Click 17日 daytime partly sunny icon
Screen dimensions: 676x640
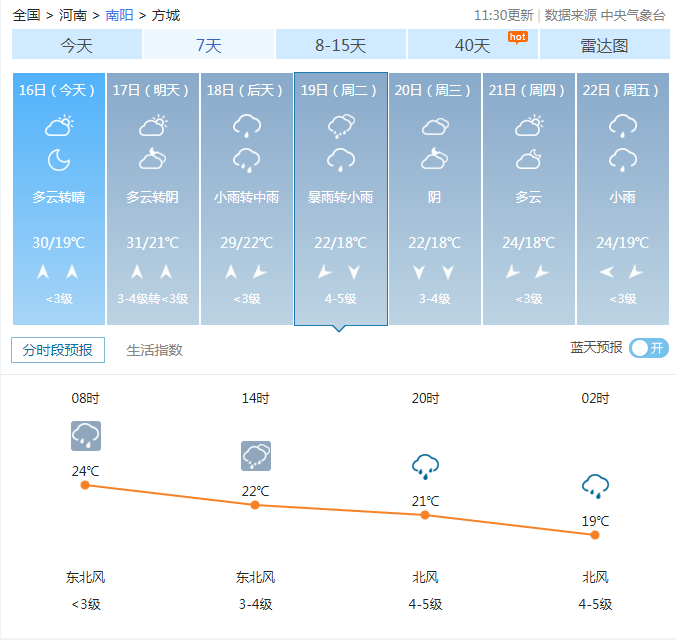click(153, 126)
